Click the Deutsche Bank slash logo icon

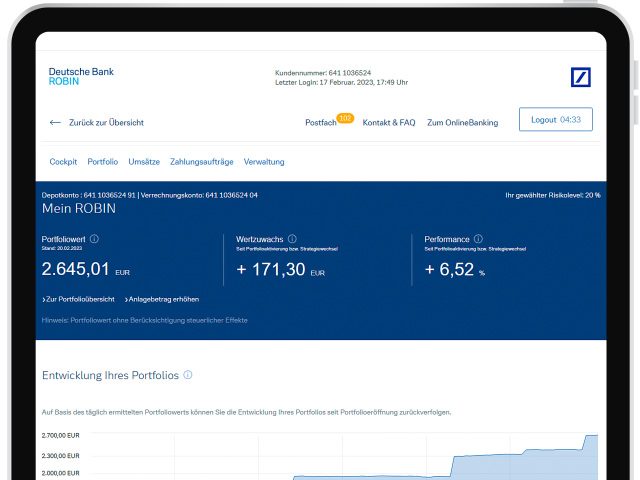click(580, 77)
